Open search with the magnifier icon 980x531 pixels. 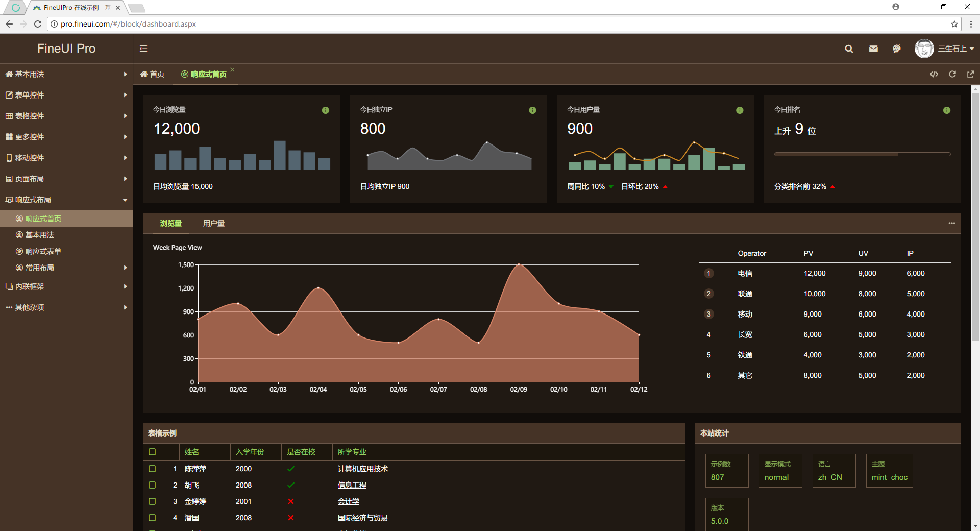(x=849, y=49)
